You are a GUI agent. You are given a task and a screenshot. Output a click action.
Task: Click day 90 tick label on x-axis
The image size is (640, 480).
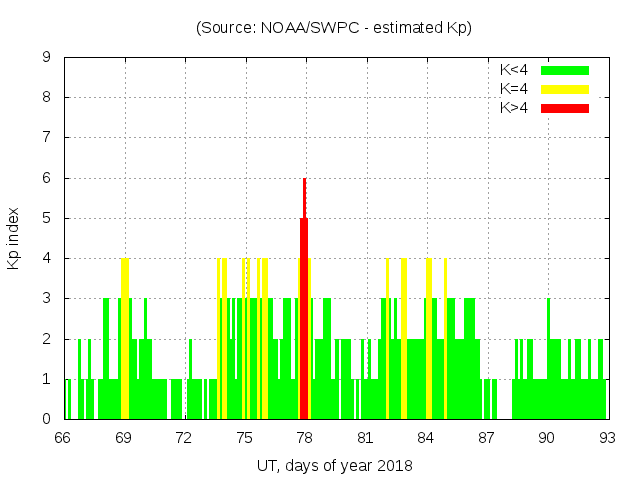[x=547, y=438]
